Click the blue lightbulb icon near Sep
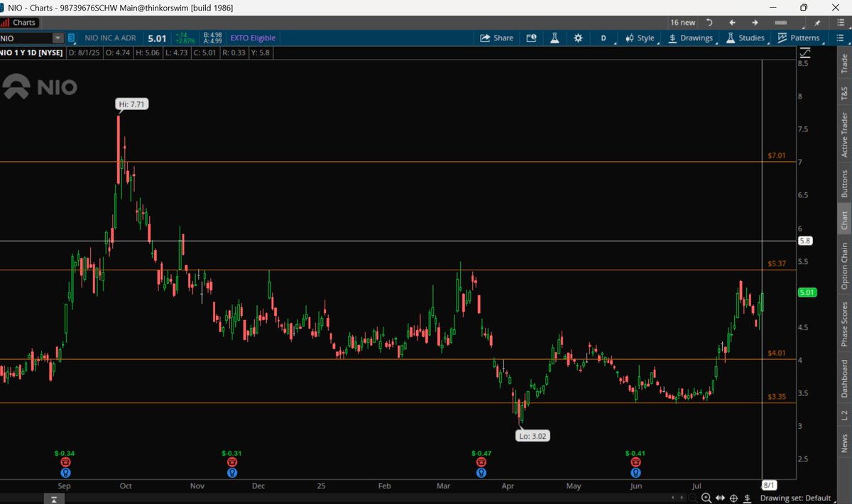The image size is (852, 504). [65, 472]
